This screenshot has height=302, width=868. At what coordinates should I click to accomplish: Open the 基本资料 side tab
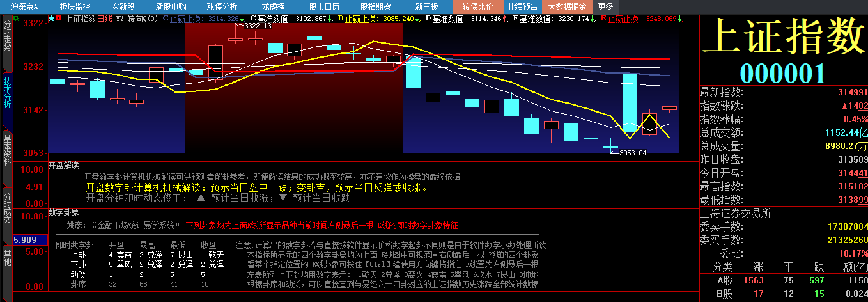[x=7, y=150]
